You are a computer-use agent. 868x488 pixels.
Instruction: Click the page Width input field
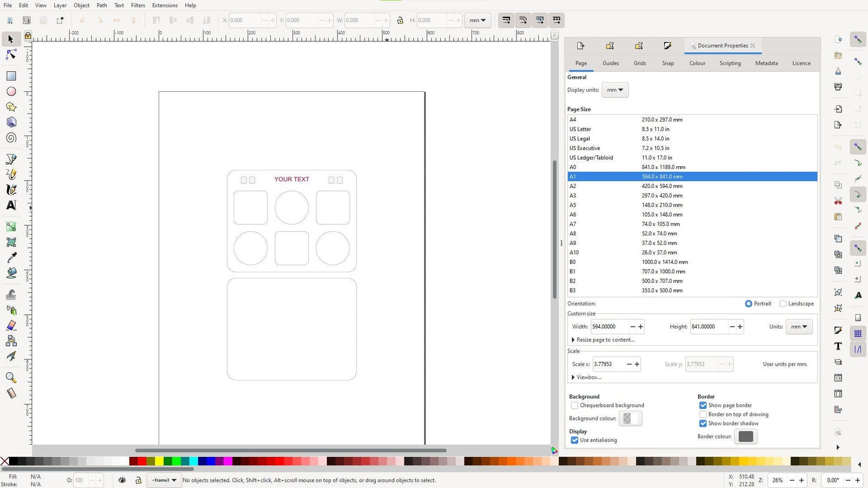[x=609, y=327]
